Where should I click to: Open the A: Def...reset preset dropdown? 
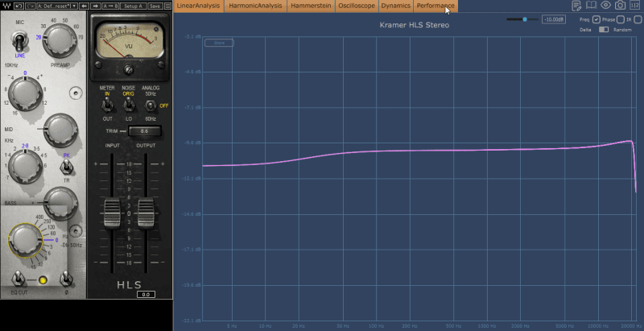(56, 6)
